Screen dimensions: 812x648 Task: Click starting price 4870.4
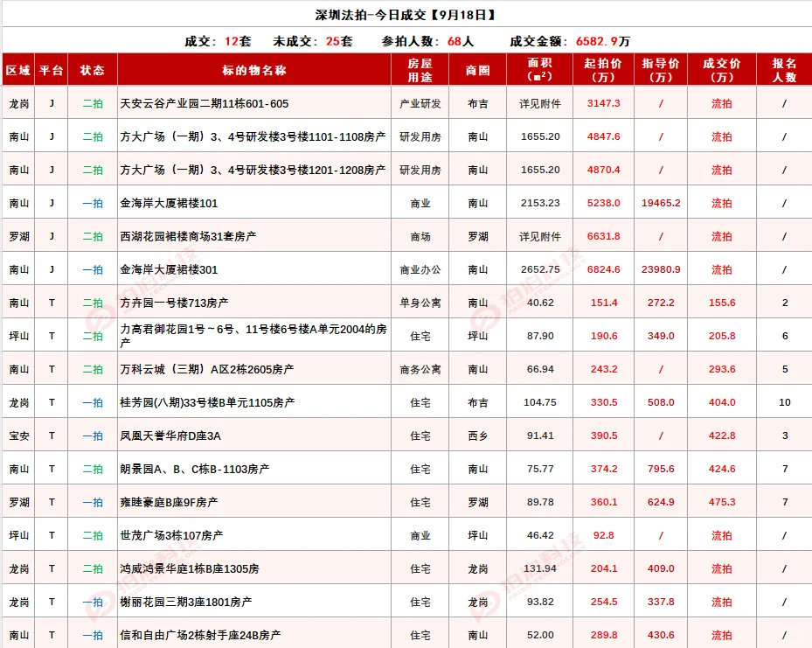[603, 170]
